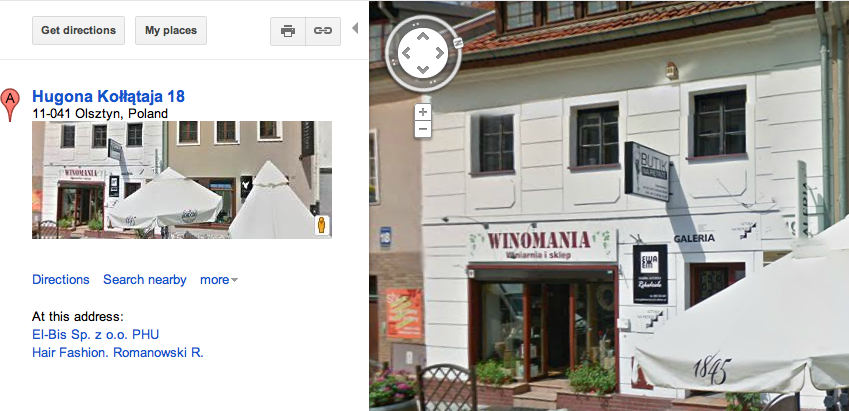The image size is (849, 411).
Task: Expand the "more" dropdown
Action: coord(219,280)
